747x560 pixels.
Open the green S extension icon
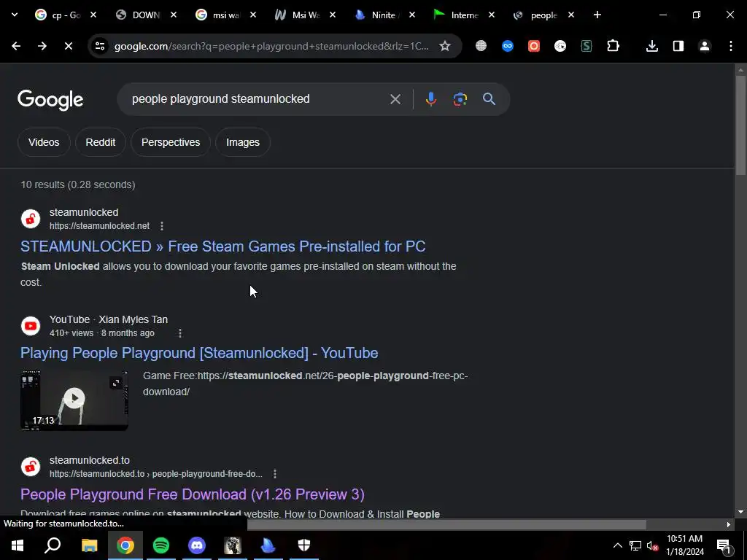pyautogui.click(x=587, y=46)
